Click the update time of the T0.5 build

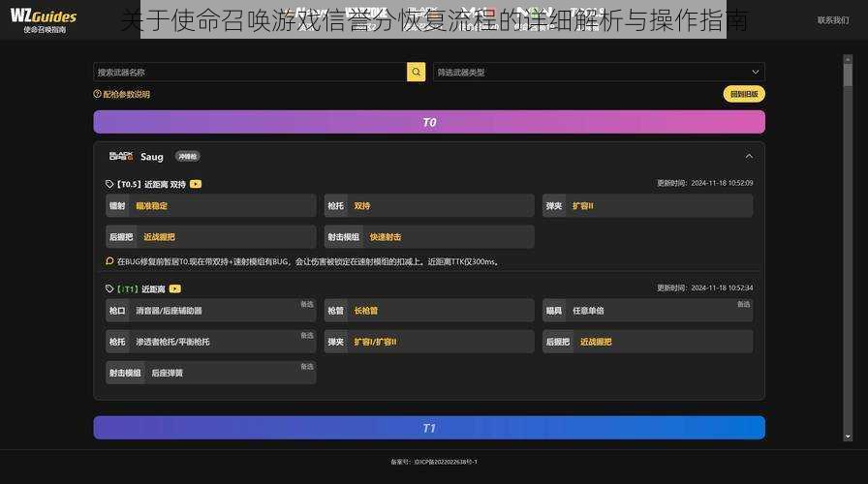click(x=704, y=183)
